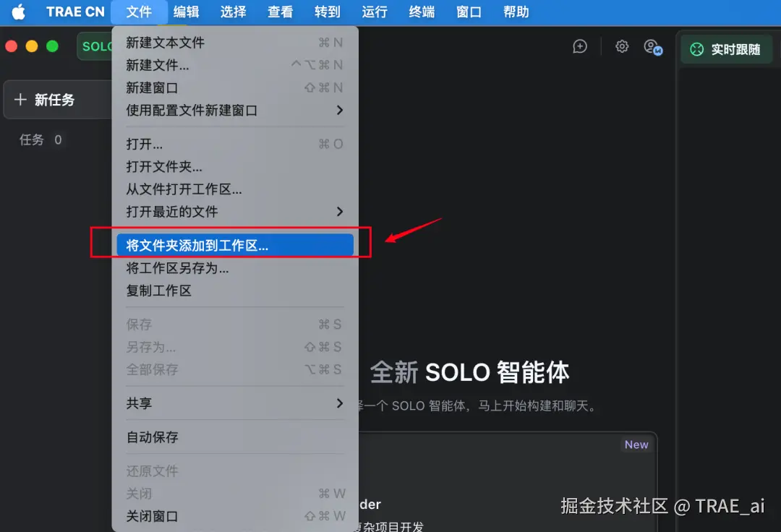Click 全新 SOLO 智能体 heading
Viewport: 781px width, 532px height.
click(469, 372)
